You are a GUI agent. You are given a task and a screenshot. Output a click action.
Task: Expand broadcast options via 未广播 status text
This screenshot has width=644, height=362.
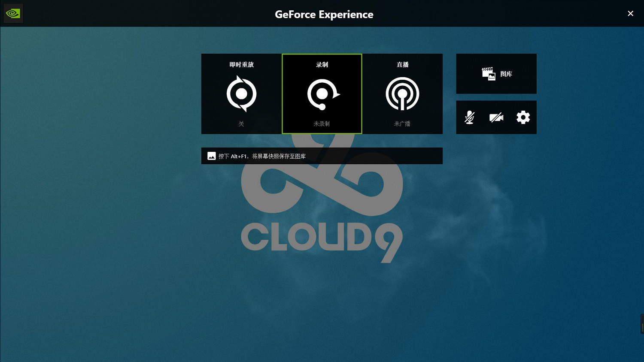(402, 124)
